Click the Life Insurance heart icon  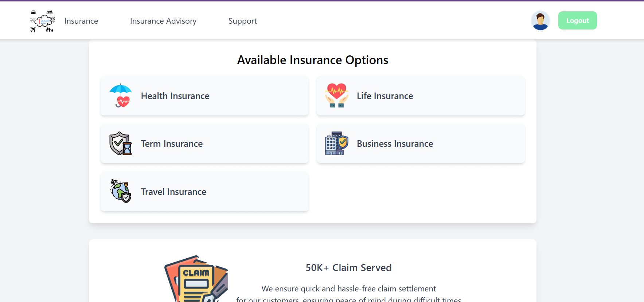tap(336, 95)
